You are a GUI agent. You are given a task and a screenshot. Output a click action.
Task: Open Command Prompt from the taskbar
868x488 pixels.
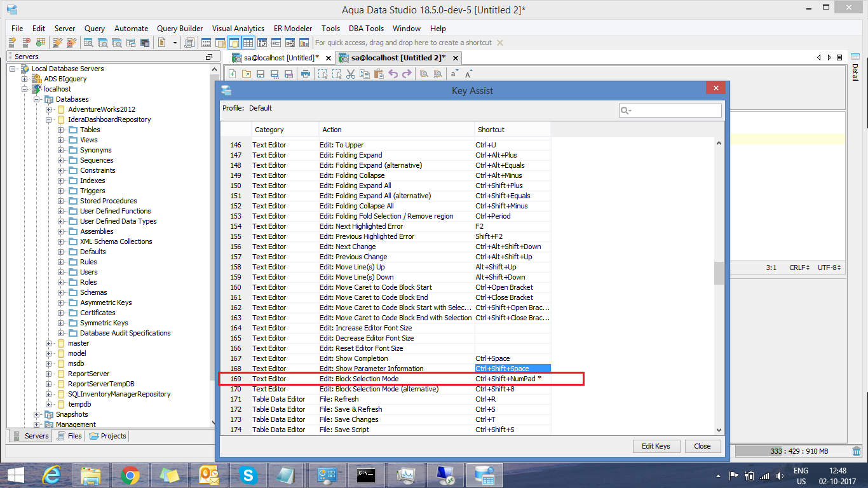pos(367,475)
